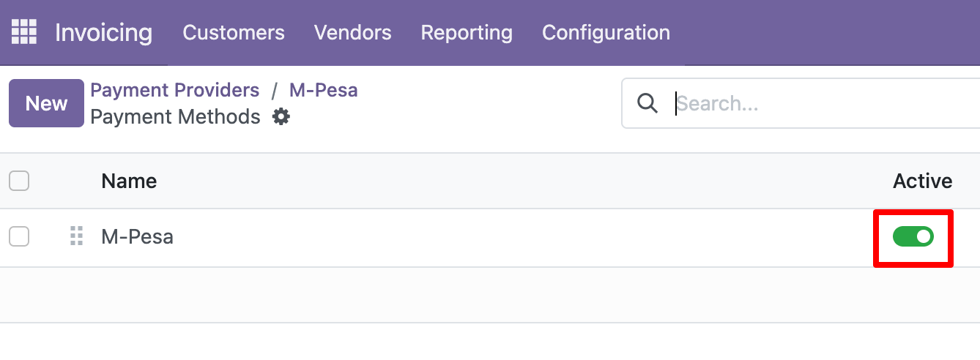The width and height of the screenshot is (980, 360).
Task: Sort list by Active column header
Action: click(922, 181)
